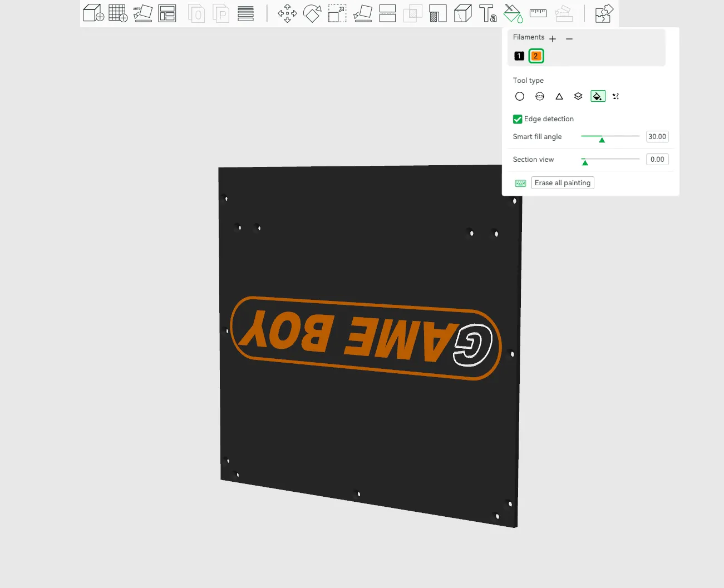This screenshot has width=724, height=588.
Task: Click the variable layer height icon
Action: [x=245, y=13]
